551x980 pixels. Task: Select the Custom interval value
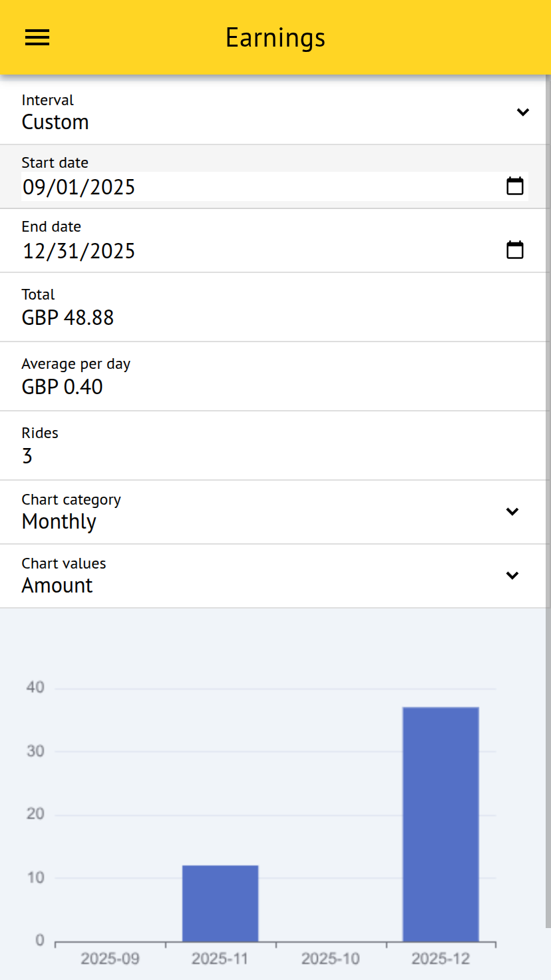pos(55,122)
